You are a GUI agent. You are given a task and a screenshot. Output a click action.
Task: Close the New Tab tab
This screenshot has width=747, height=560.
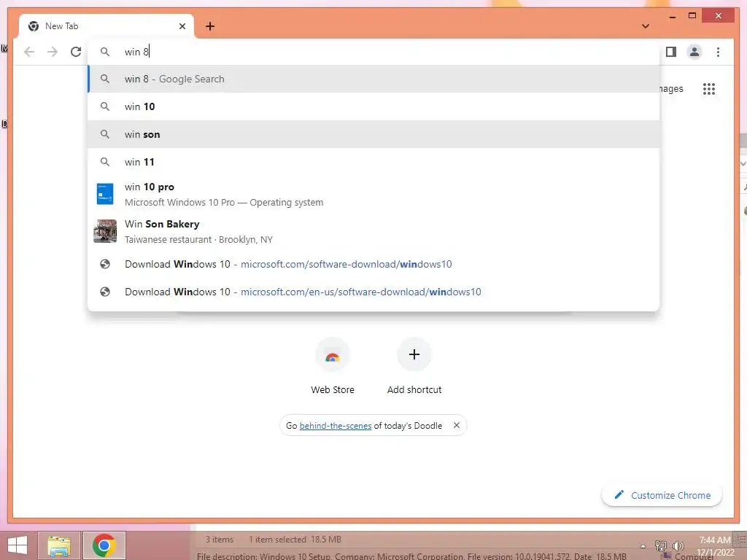182,26
